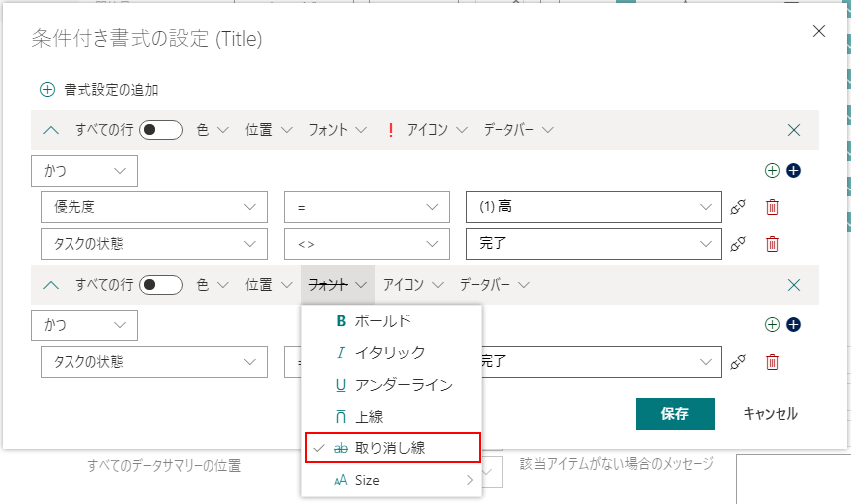Add a condition group with first filled plus
Image resolution: width=851 pixels, height=504 pixels.
coord(793,170)
